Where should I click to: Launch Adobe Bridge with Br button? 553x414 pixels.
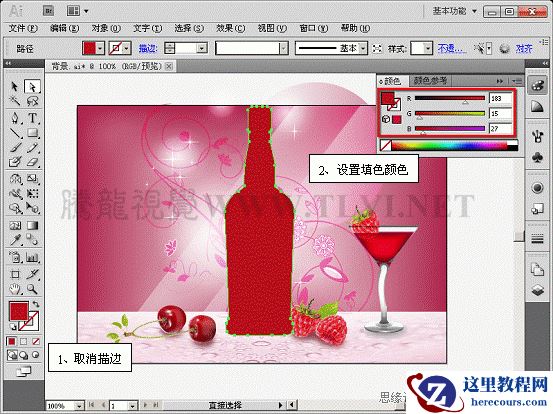pos(48,11)
